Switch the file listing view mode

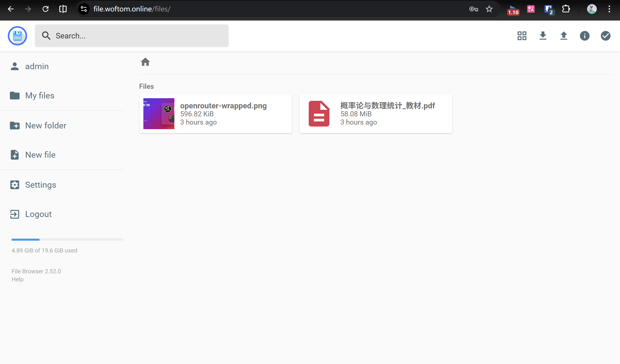522,36
